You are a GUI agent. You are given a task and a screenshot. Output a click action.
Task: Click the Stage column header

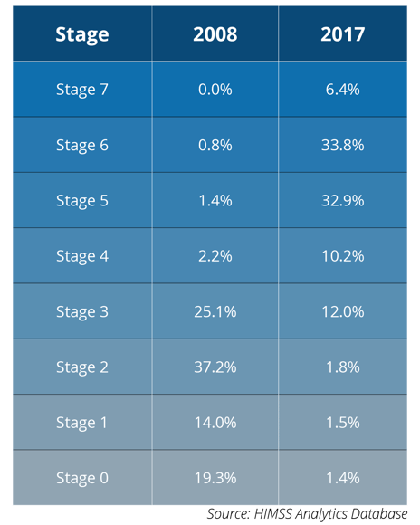point(82,33)
